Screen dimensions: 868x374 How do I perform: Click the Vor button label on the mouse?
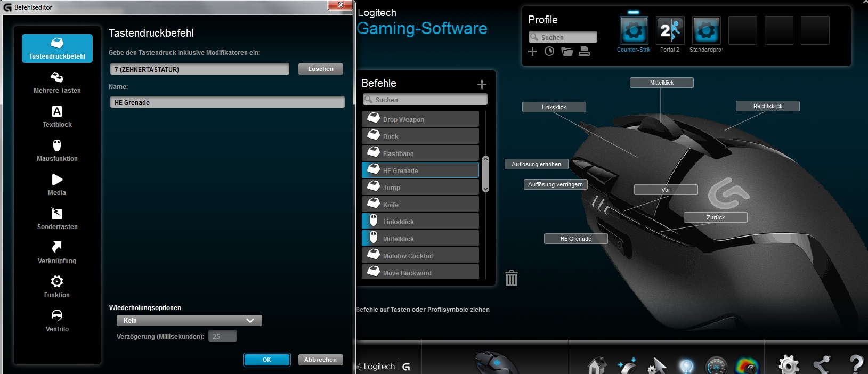(x=666, y=190)
